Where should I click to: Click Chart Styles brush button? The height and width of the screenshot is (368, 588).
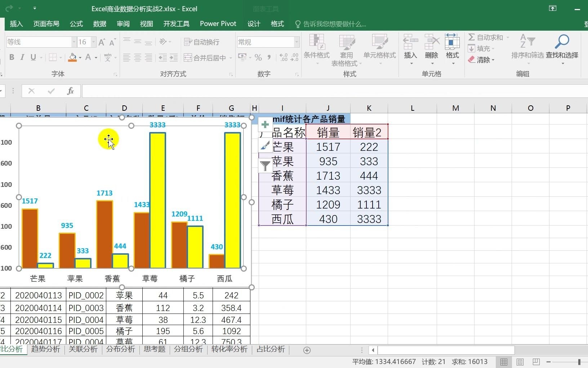point(265,145)
